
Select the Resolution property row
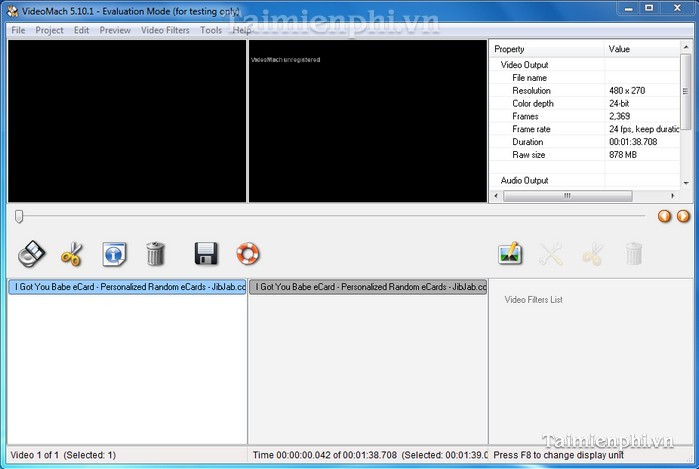tap(531, 91)
